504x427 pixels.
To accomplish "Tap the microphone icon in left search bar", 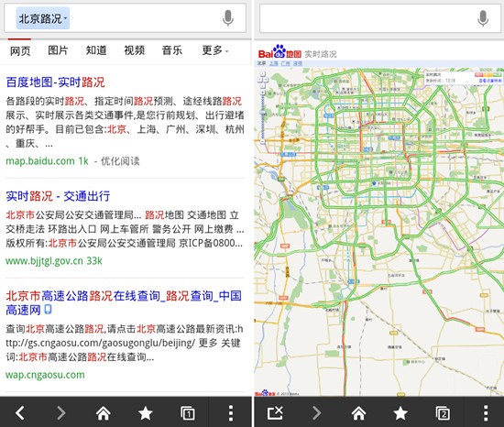I will pyautogui.click(x=228, y=18).
